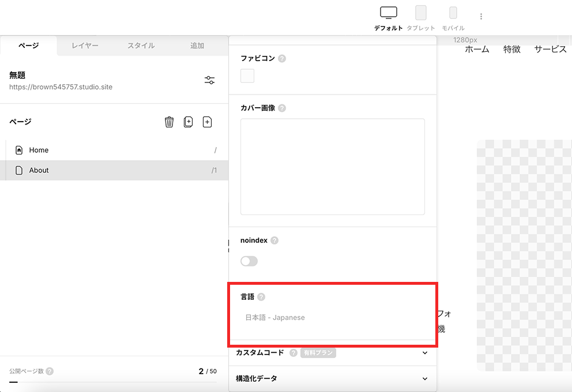Viewport: 572px width, 392px height.
Task: Expand the 構造化データ section
Action: 425,379
